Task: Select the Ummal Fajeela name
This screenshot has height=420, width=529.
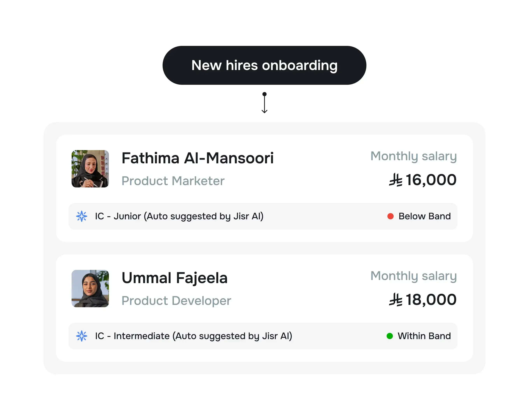Action: pos(174,278)
